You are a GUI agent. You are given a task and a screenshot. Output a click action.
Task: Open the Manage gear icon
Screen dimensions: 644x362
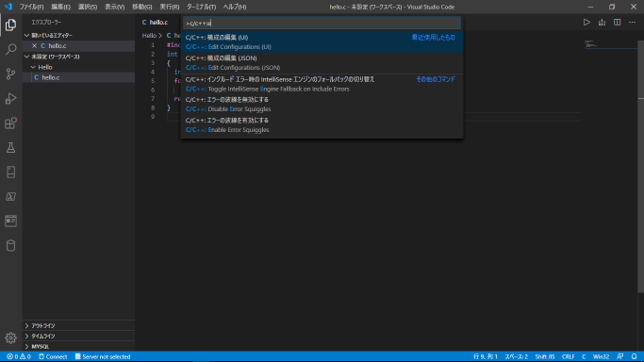10,337
